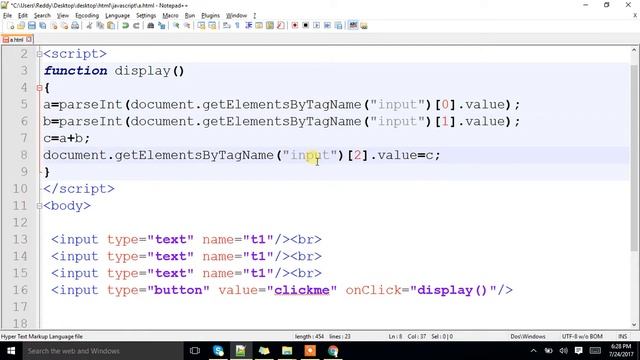Click run macro multiple times icon
This screenshot has height=360, width=640.
pyautogui.click(x=327, y=26)
